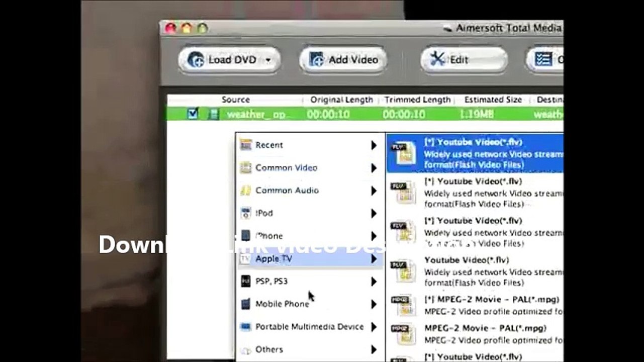The image size is (644, 362).
Task: Open the Others format category
Action: [x=310, y=349]
